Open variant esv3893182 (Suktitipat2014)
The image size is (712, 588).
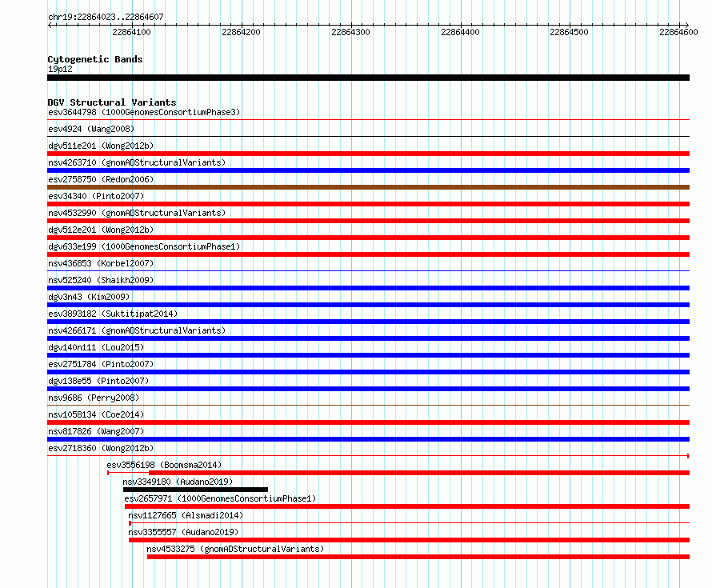pos(113,314)
